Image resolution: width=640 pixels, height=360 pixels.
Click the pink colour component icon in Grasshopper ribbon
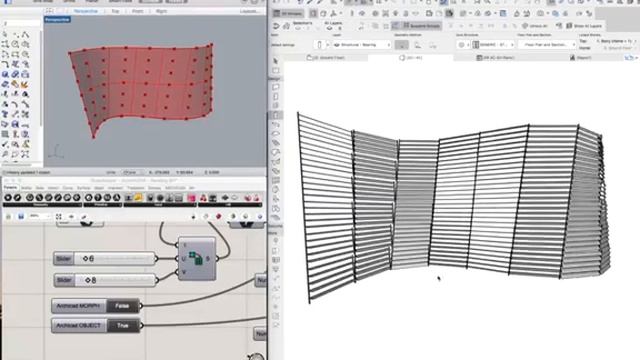click(x=191, y=198)
